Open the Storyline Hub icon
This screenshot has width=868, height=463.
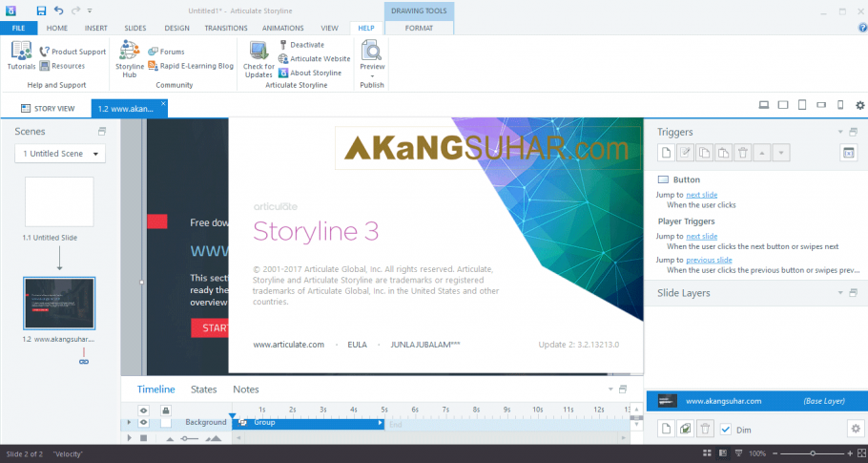pos(129,51)
